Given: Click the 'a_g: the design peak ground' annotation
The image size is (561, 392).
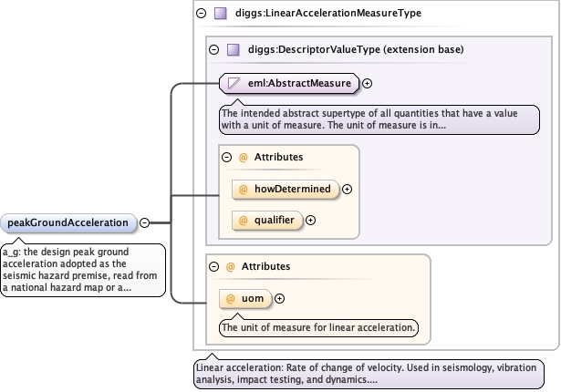Looking at the screenshot, I should point(83,270).
